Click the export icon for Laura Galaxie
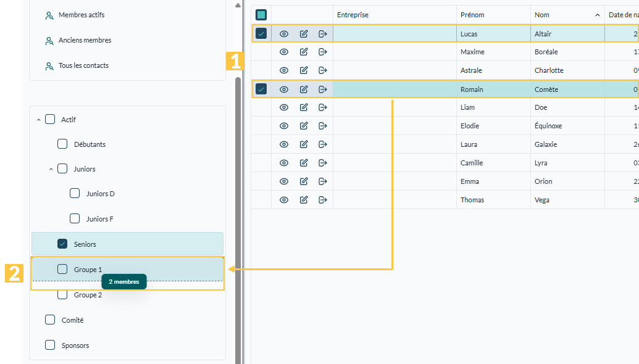Image resolution: width=639 pixels, height=364 pixels. [323, 144]
